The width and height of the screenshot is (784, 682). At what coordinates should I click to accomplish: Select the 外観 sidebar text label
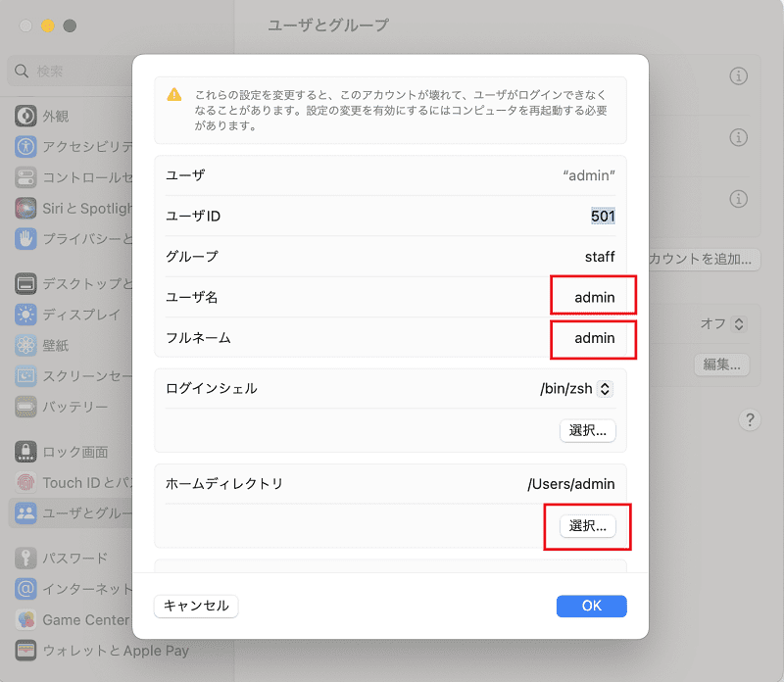(56, 116)
